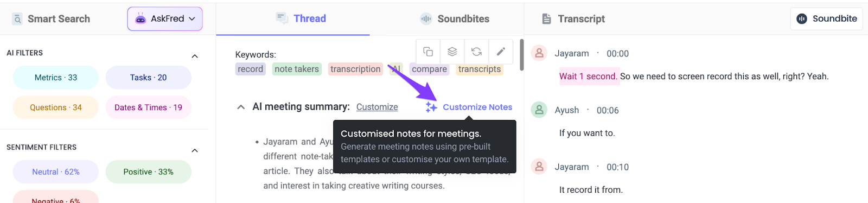Toggle the Tasks · 20 filter
The width and height of the screenshot is (868, 203).
pos(148,78)
